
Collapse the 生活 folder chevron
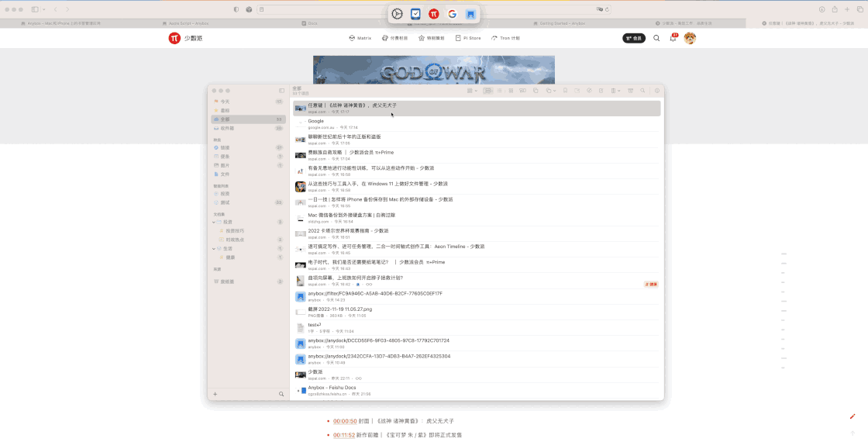point(214,249)
